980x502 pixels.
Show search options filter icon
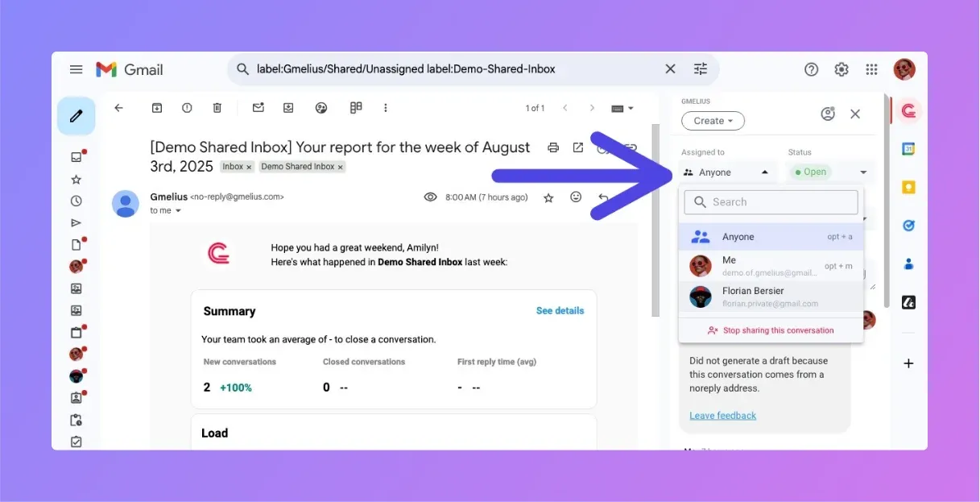[701, 69]
